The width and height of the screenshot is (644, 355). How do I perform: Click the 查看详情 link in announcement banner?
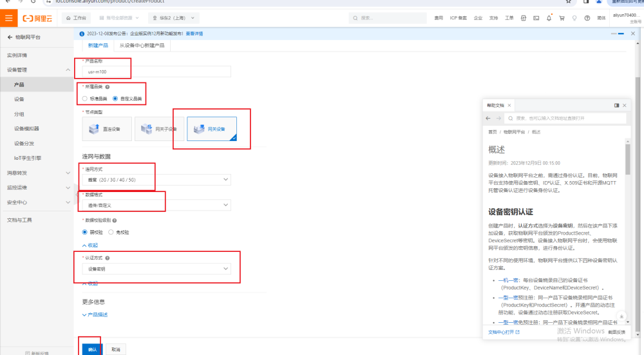[194, 34]
